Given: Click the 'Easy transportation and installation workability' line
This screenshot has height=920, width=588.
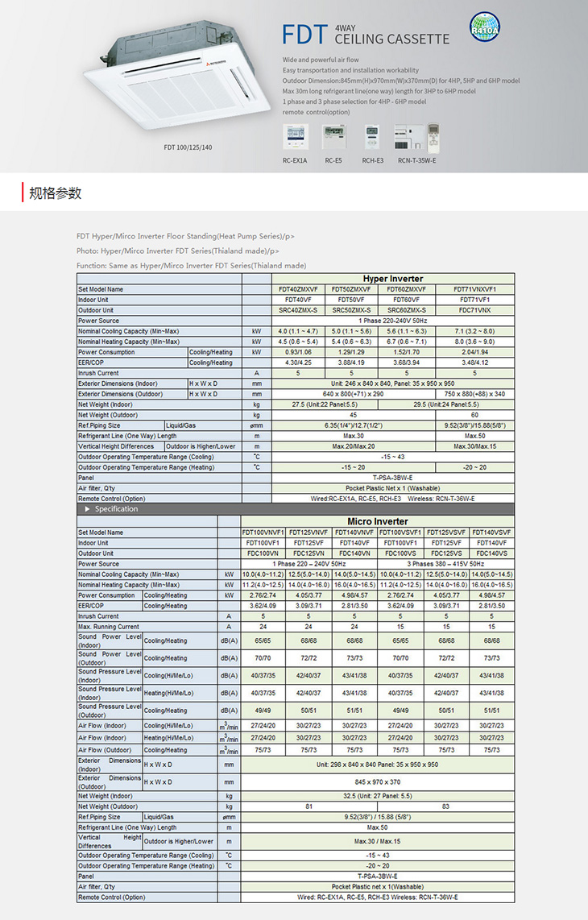Looking at the screenshot, I should click(x=350, y=70).
